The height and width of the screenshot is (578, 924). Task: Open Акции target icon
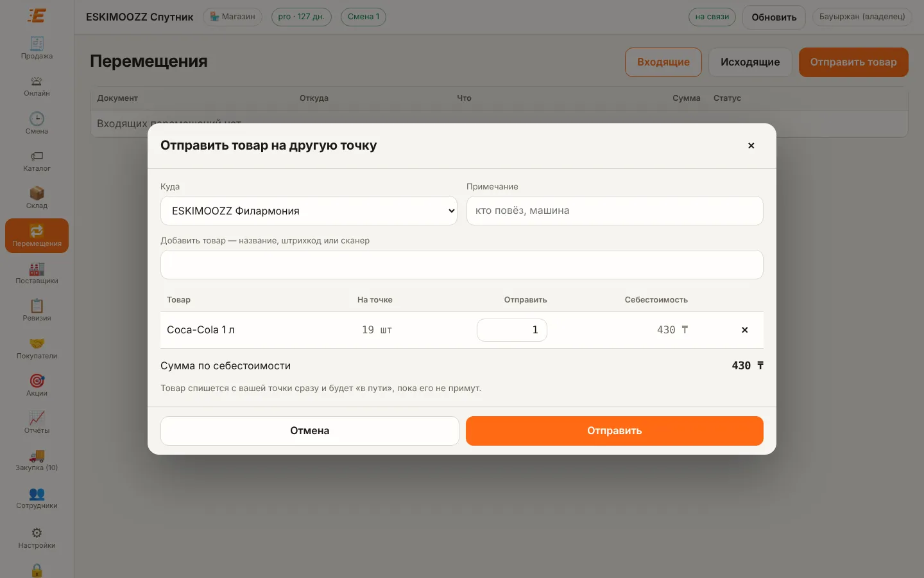[x=37, y=381]
